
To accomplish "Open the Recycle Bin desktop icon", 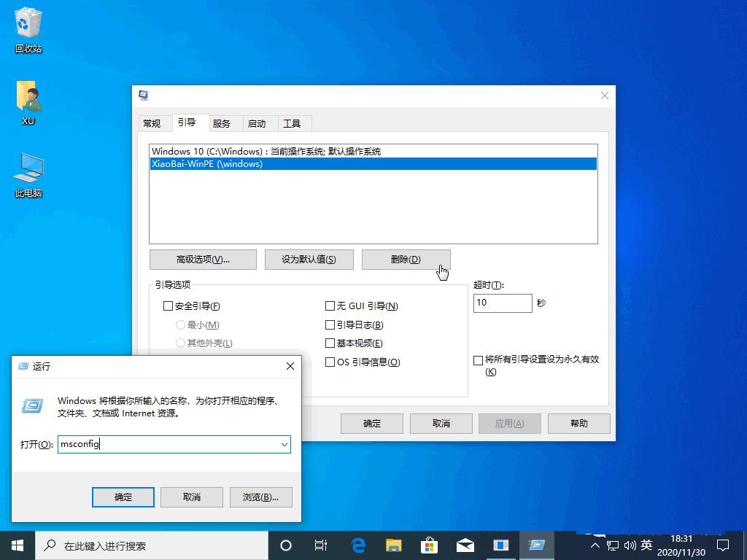I will point(28,29).
